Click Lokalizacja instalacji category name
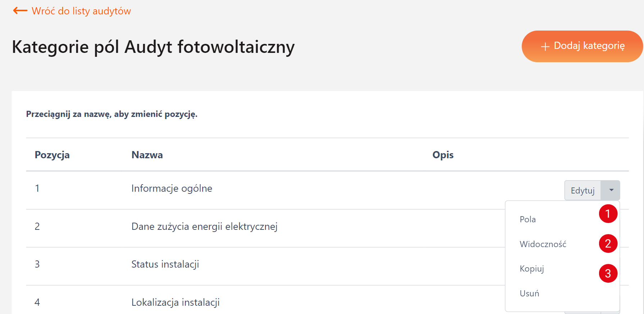The width and height of the screenshot is (644, 314). (x=175, y=302)
